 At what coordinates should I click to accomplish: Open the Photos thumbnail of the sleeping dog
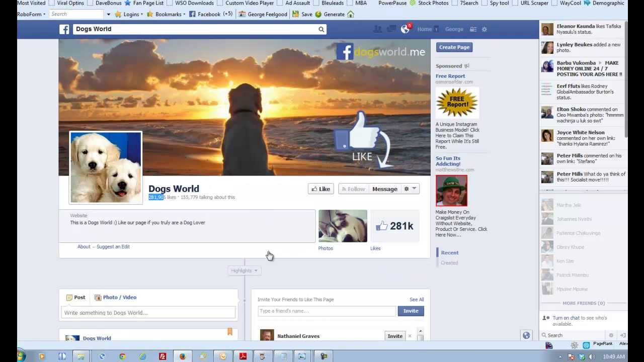343,226
